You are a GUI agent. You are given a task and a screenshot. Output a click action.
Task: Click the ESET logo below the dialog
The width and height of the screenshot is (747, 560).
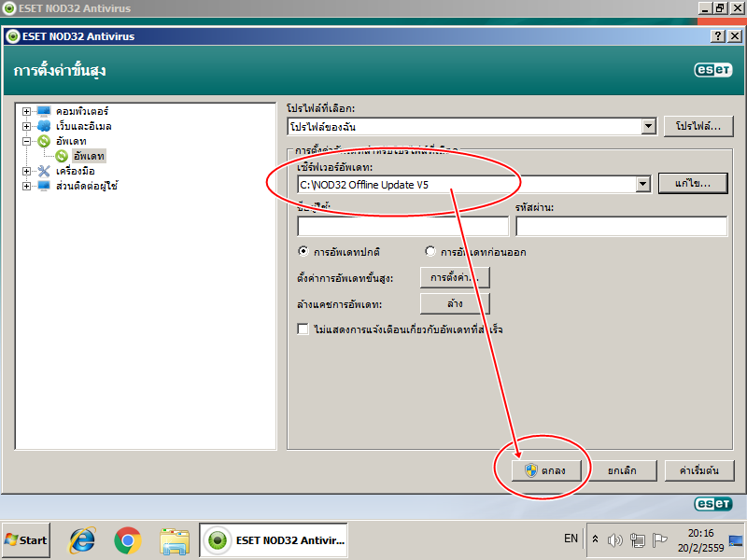713,504
